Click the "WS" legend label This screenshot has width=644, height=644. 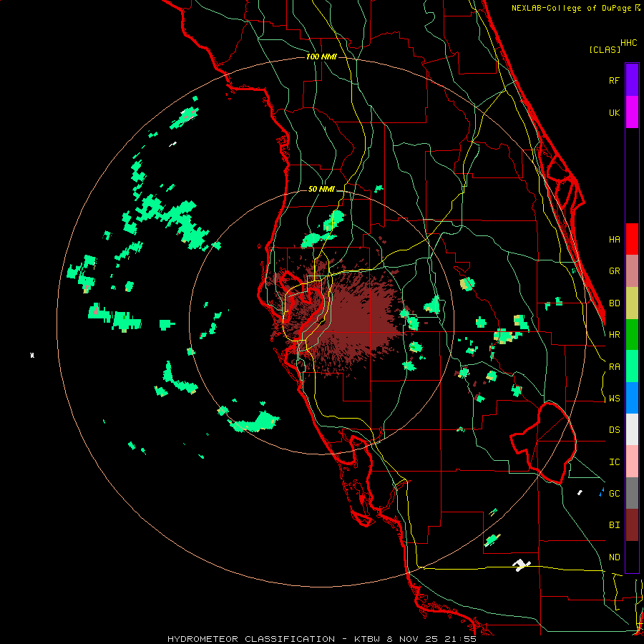(614, 399)
